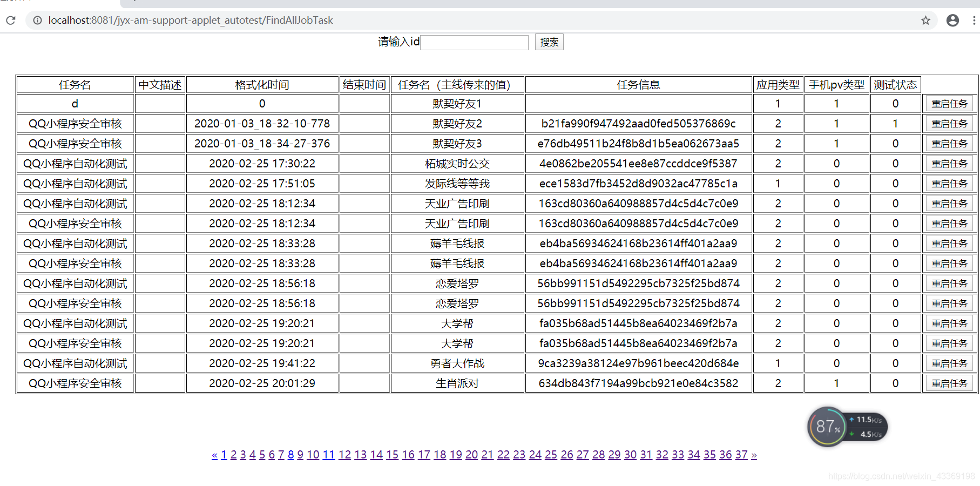Click the 柘城实时公交 task name cell

point(457,164)
